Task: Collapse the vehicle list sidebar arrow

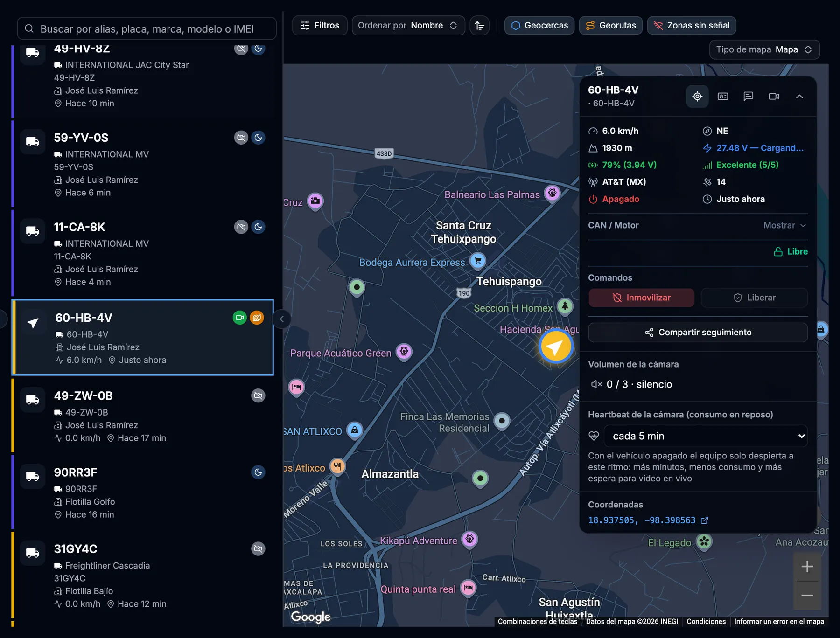Action: [x=281, y=319]
